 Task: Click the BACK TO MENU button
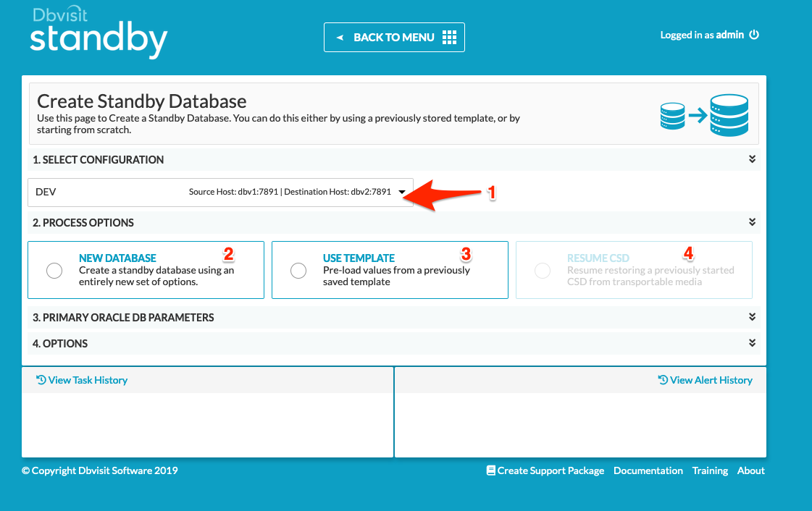(x=394, y=37)
